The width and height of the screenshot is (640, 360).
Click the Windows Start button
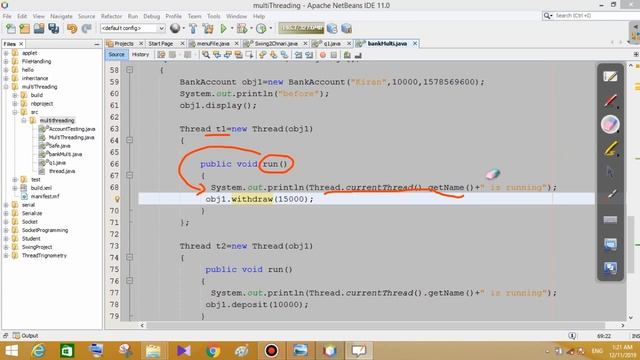(x=11, y=351)
